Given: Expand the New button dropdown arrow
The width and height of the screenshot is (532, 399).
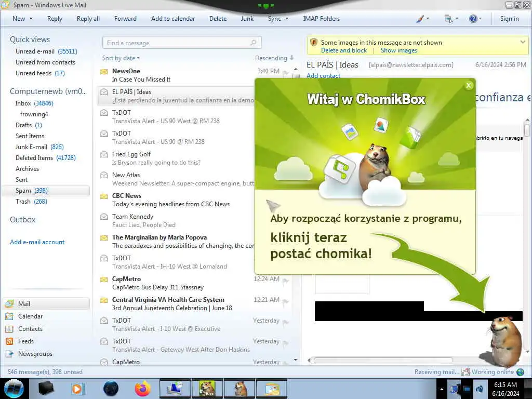Looking at the screenshot, I should pos(31,19).
